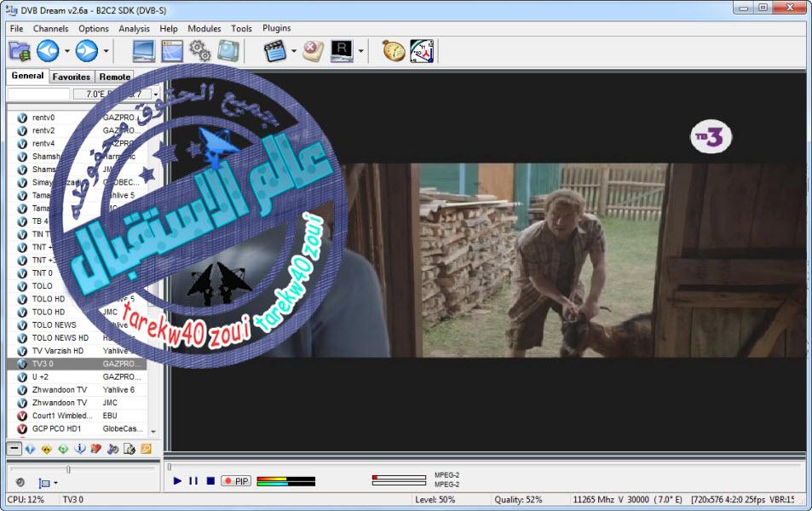Click the playback seek slider handle
The width and height of the screenshot is (812, 511).
[x=169, y=467]
